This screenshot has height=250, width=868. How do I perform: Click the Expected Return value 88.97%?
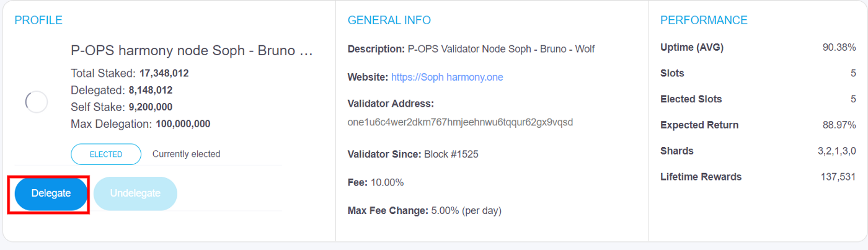839,125
